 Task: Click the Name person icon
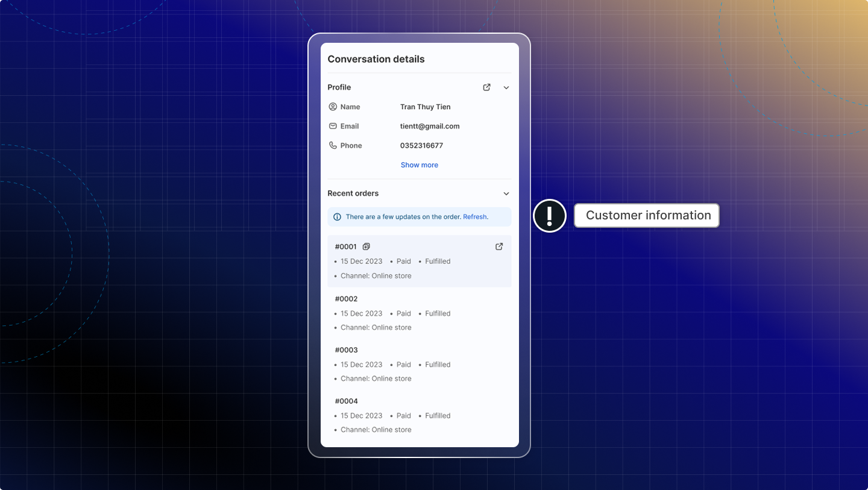333,107
